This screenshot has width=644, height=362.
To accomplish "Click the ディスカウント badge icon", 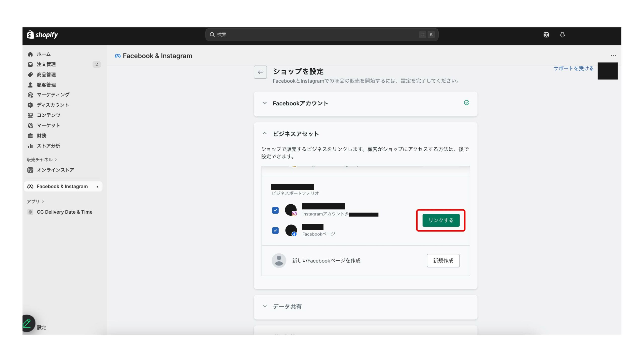I will pos(30,105).
